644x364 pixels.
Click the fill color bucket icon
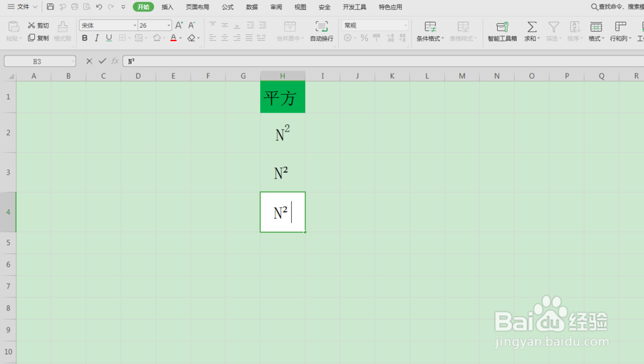pyautogui.click(x=156, y=38)
